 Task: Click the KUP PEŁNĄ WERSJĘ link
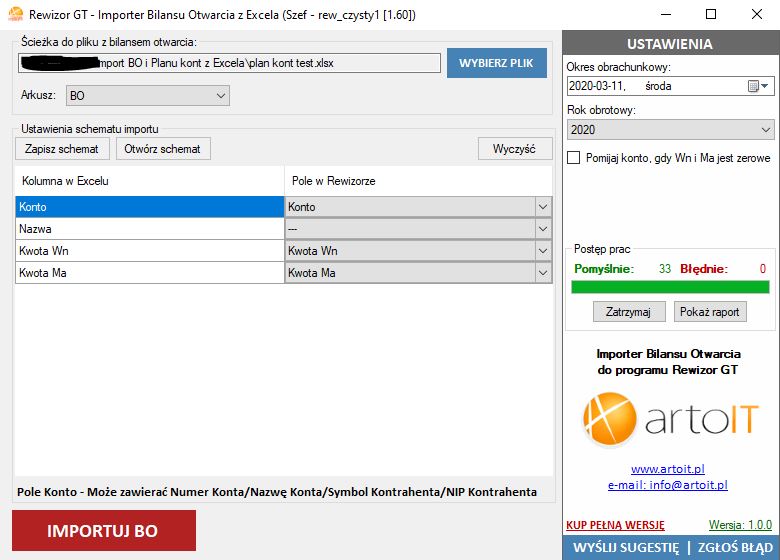pos(614,525)
